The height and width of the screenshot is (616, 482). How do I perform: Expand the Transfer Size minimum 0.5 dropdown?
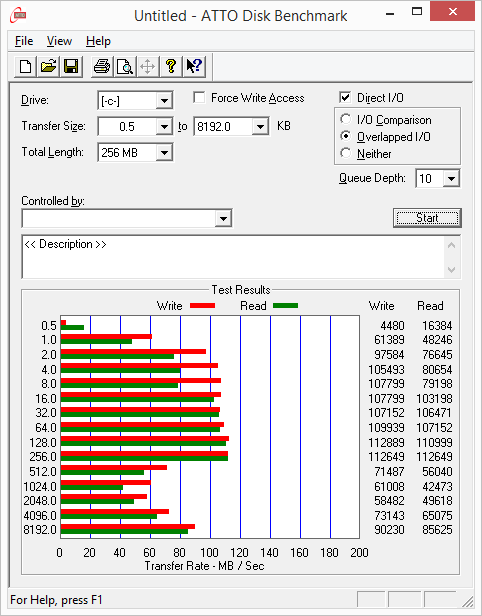pos(164,126)
